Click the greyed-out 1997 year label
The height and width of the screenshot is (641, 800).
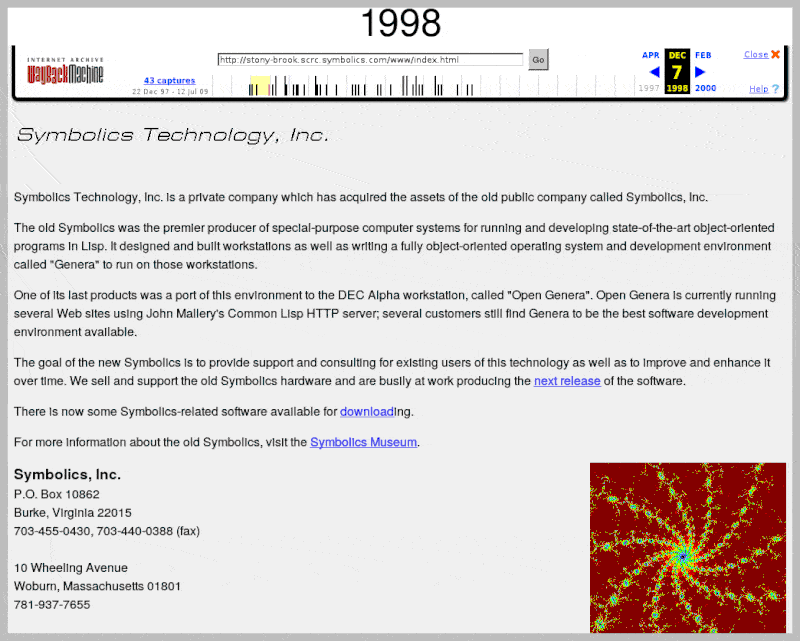pyautogui.click(x=649, y=88)
